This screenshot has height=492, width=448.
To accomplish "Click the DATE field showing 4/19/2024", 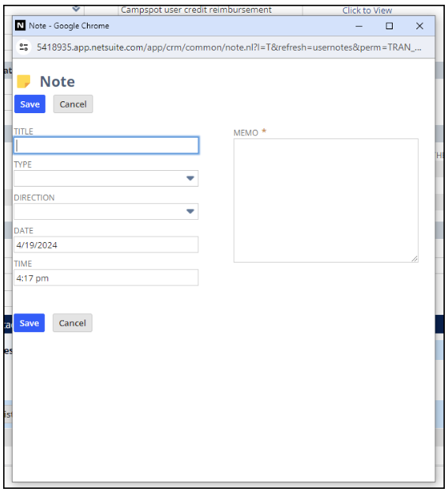I will point(106,244).
